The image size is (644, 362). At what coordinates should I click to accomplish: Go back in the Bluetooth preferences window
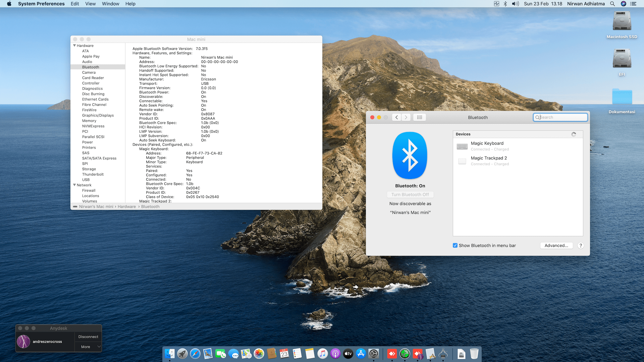[397, 117]
